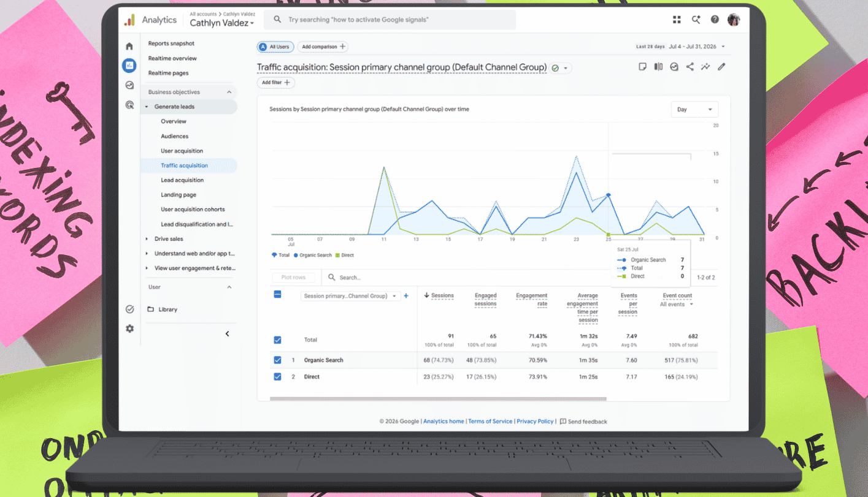Open the account profile avatar
The width and height of the screenshot is (868, 497).
734,20
